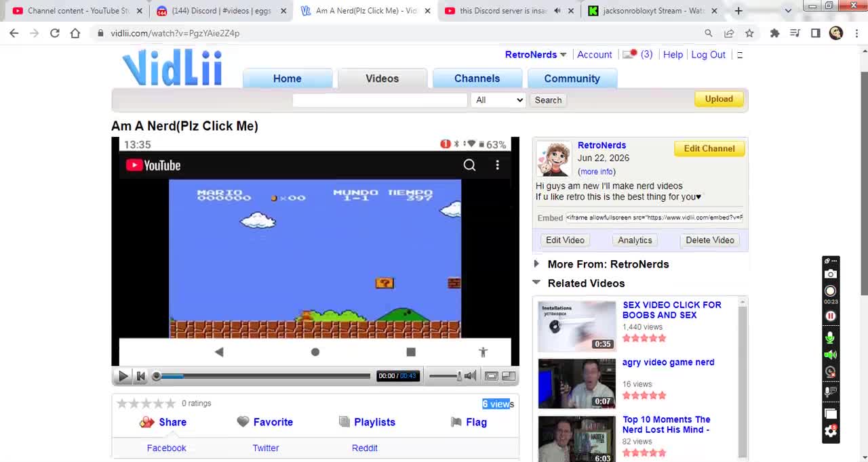The image size is (868, 462).
Task: Expand 'More From: RetroNerds' section
Action: click(x=536, y=264)
